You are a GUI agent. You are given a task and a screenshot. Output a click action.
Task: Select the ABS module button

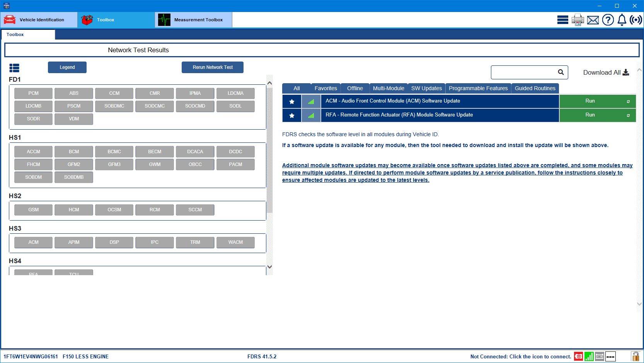pos(74,93)
